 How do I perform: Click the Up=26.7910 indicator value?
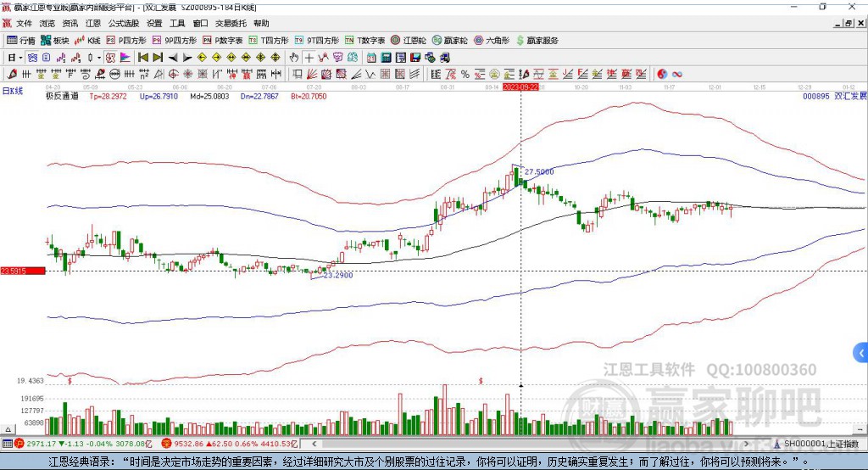159,96
